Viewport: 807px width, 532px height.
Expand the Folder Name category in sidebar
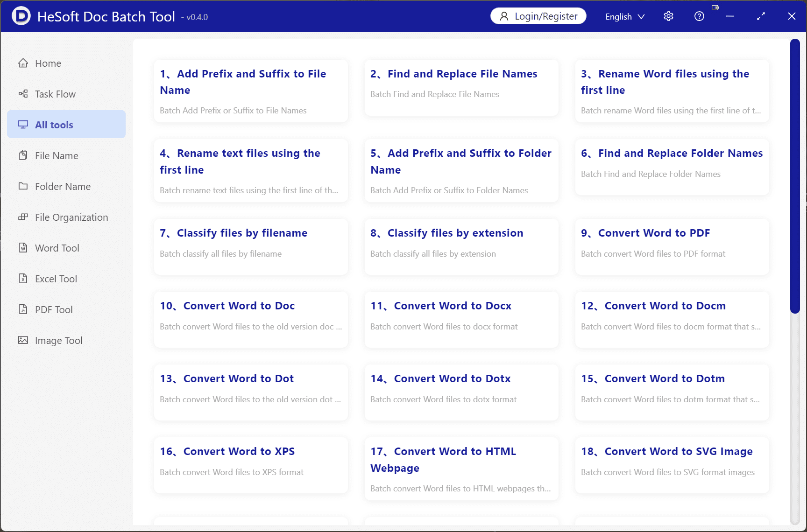tap(63, 186)
